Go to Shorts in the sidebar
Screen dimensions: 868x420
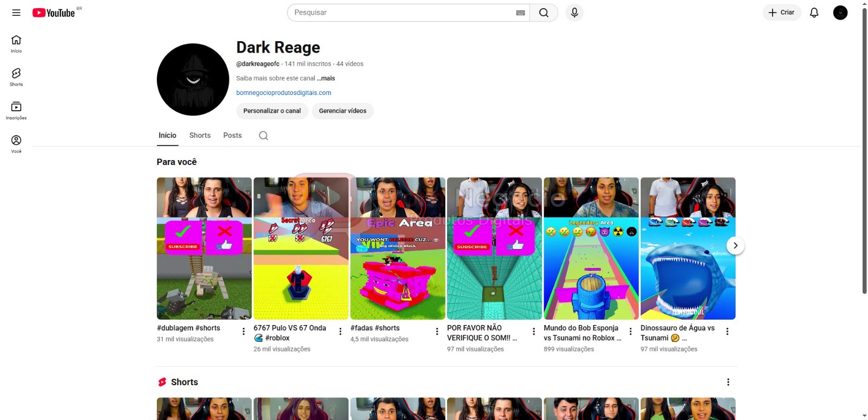tap(16, 77)
